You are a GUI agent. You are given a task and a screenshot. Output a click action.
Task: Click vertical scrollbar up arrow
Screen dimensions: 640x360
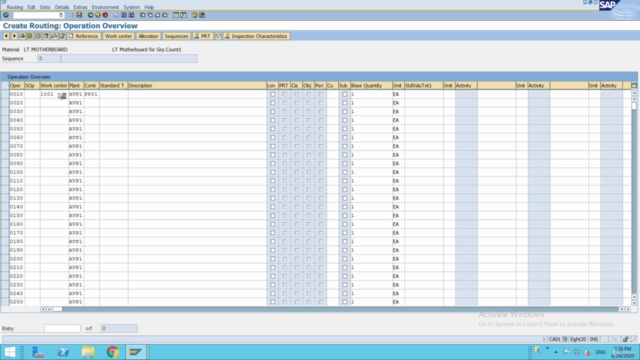pyautogui.click(x=634, y=93)
